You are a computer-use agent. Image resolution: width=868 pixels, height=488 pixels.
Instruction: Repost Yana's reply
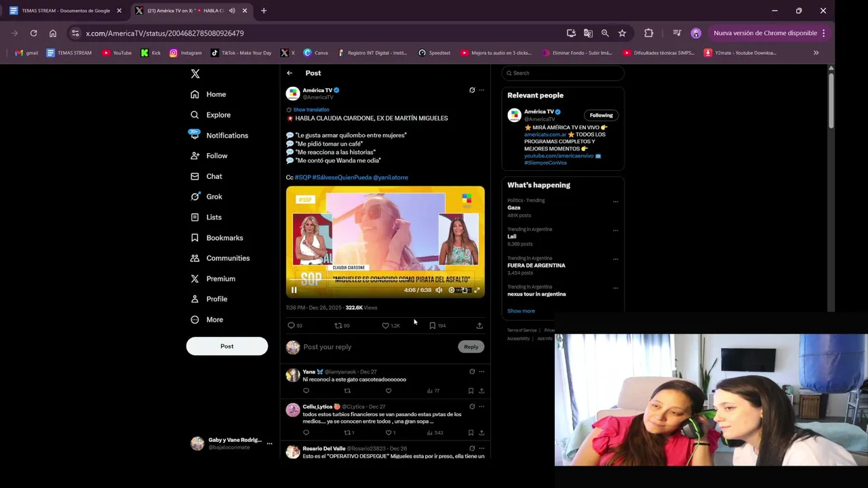[347, 391]
